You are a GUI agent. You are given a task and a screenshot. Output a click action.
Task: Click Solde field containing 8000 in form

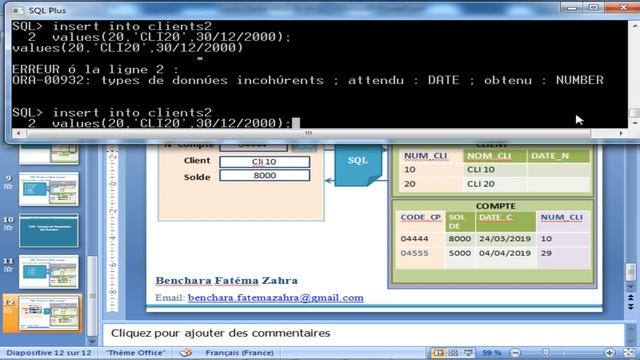[x=264, y=176]
